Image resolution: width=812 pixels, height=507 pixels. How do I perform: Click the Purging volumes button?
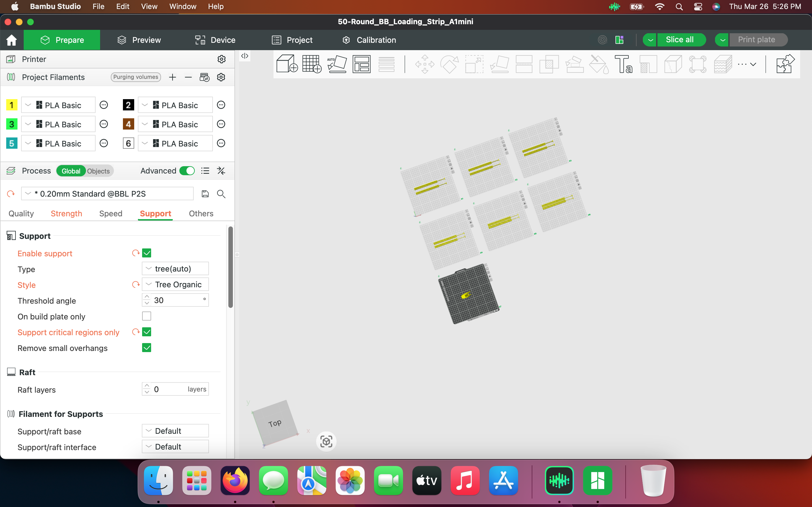136,77
